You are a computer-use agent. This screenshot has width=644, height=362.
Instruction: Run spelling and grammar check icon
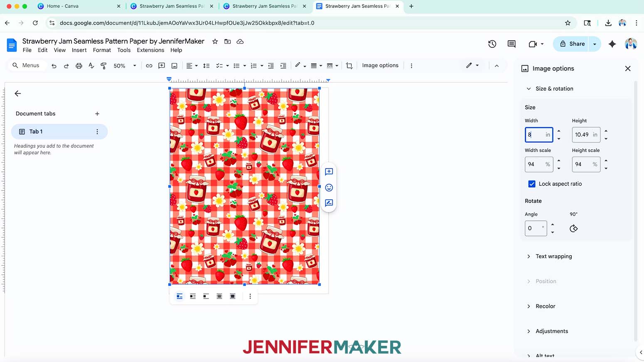click(x=91, y=66)
